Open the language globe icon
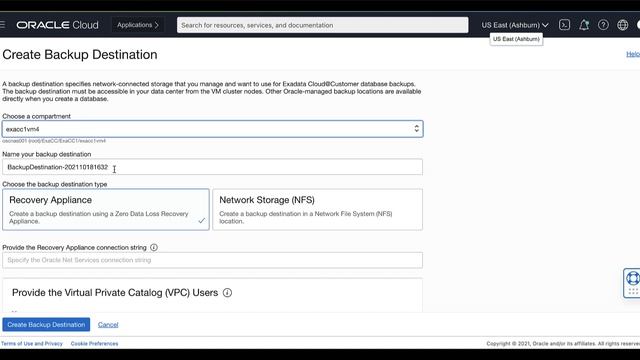The height and width of the screenshot is (360, 640). point(622,25)
